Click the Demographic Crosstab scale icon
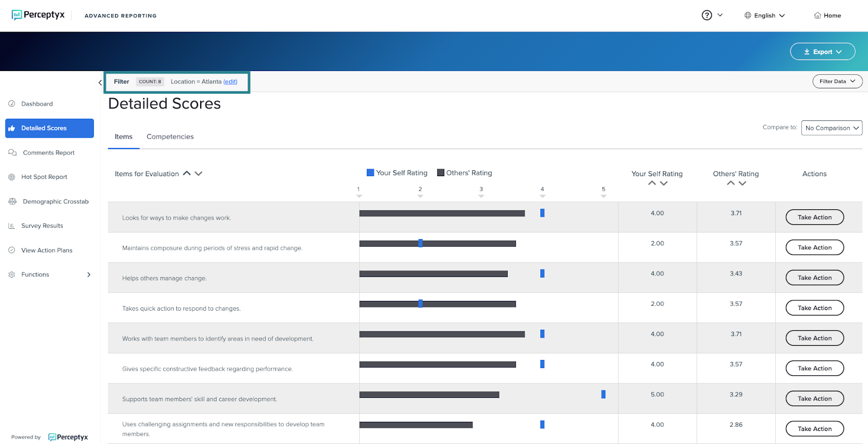Image resolution: width=868 pixels, height=444 pixels. point(12,201)
